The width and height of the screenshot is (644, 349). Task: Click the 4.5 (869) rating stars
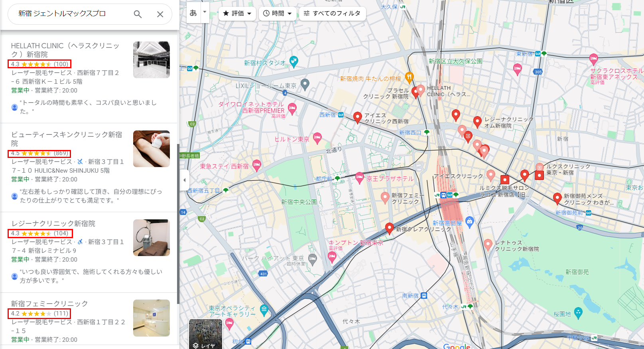pos(36,153)
